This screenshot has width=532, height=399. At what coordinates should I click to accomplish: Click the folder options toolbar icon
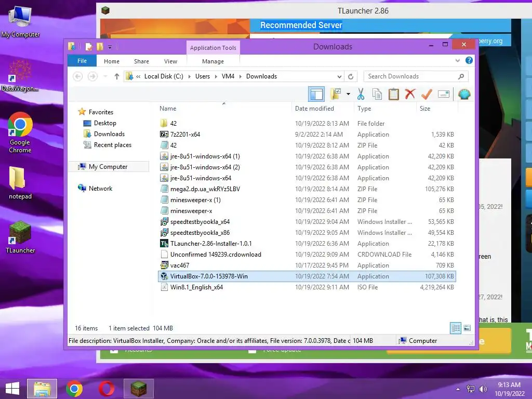click(x=336, y=94)
